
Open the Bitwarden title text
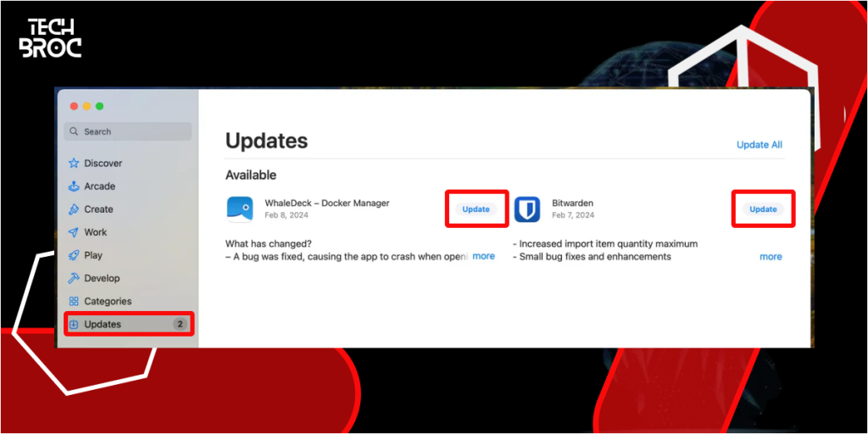point(572,203)
